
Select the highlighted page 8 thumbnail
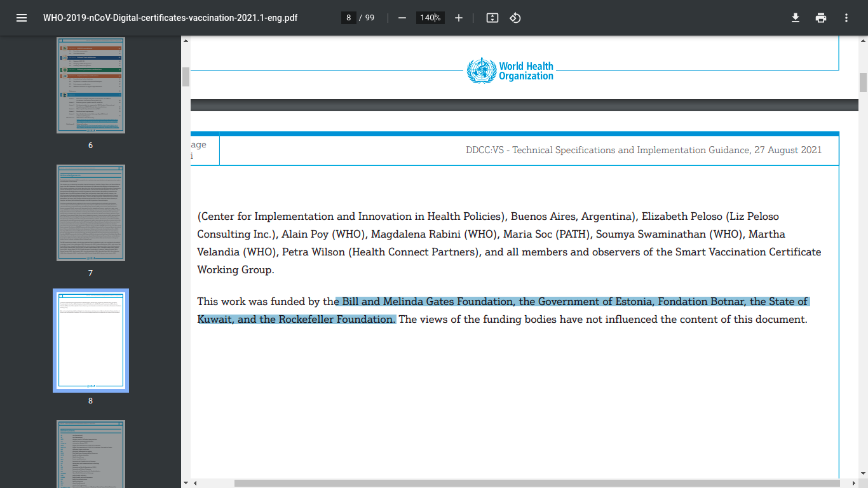point(91,340)
